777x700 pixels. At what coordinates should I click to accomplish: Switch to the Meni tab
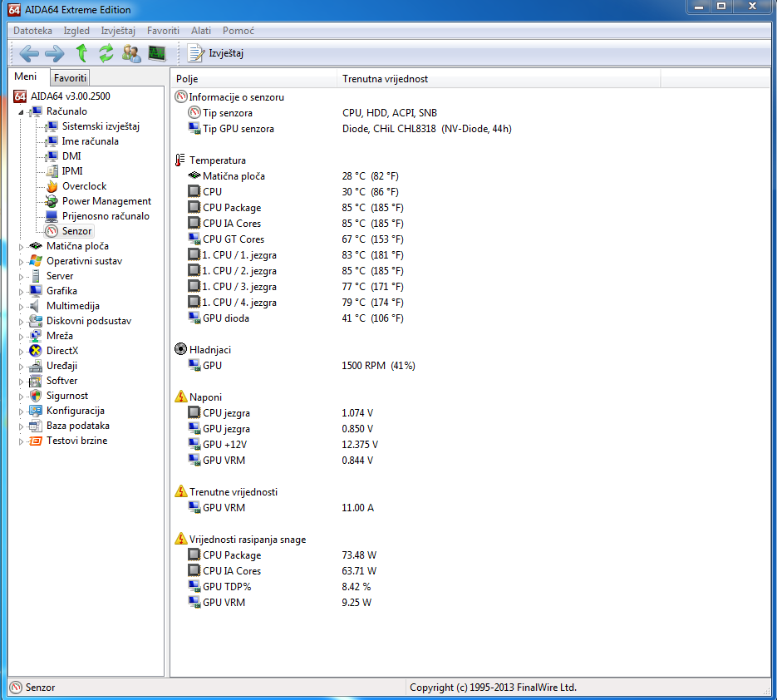25,76
